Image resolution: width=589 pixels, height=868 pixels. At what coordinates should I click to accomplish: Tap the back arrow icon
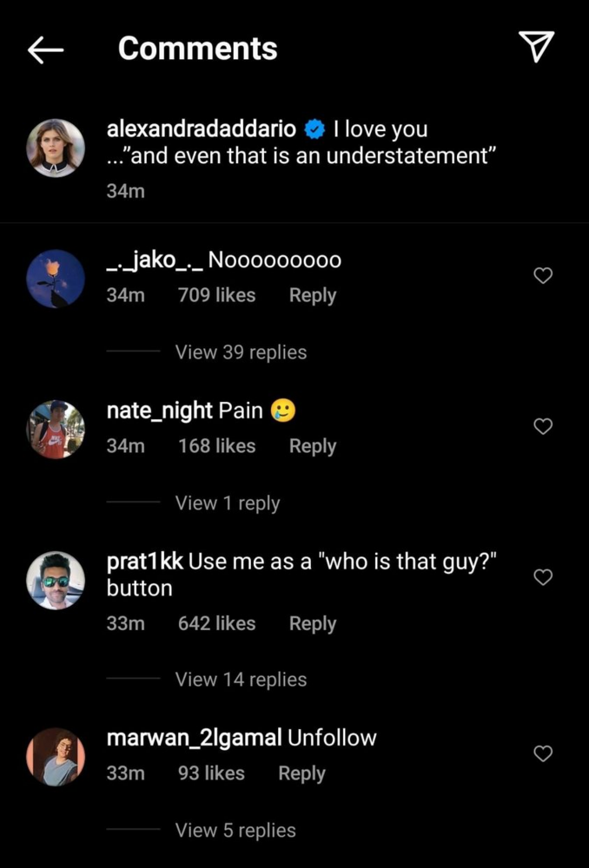point(45,49)
